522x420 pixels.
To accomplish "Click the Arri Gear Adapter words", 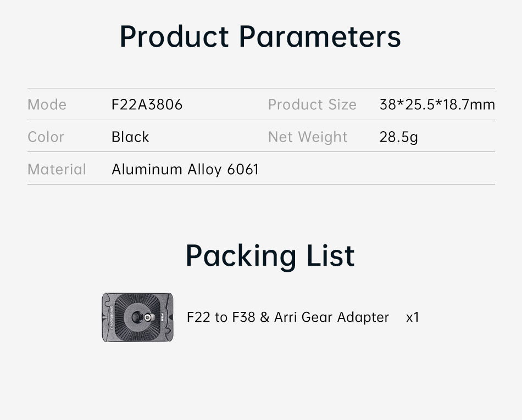I will (x=331, y=317).
